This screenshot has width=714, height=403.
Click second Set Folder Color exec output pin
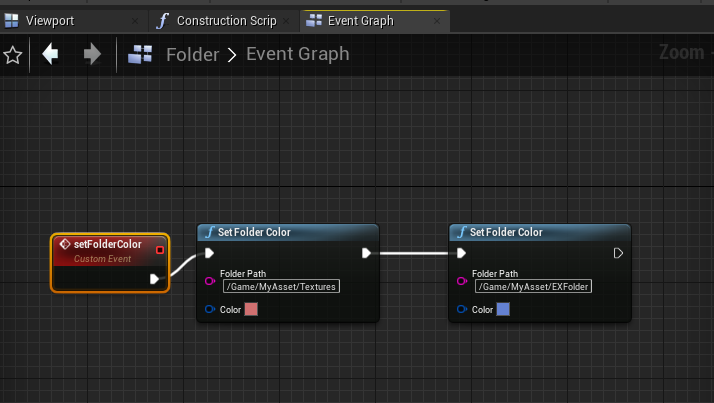pyautogui.click(x=618, y=253)
